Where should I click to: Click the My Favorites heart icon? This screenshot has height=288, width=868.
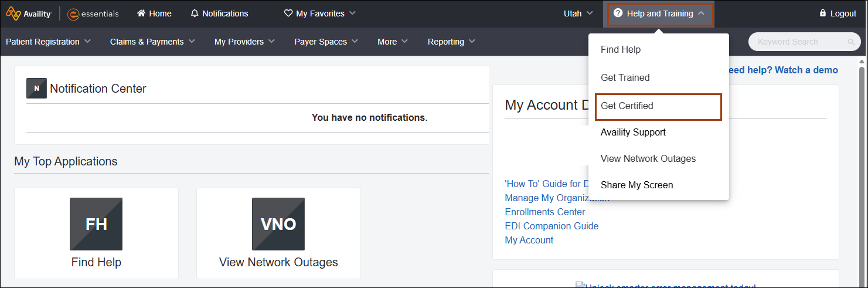click(x=288, y=13)
